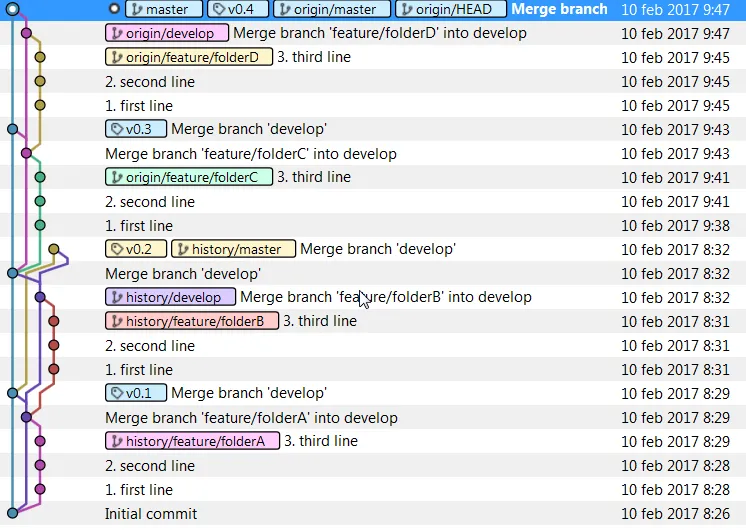Click the history/master branch label
The width and height of the screenshot is (746, 530).
[233, 249]
